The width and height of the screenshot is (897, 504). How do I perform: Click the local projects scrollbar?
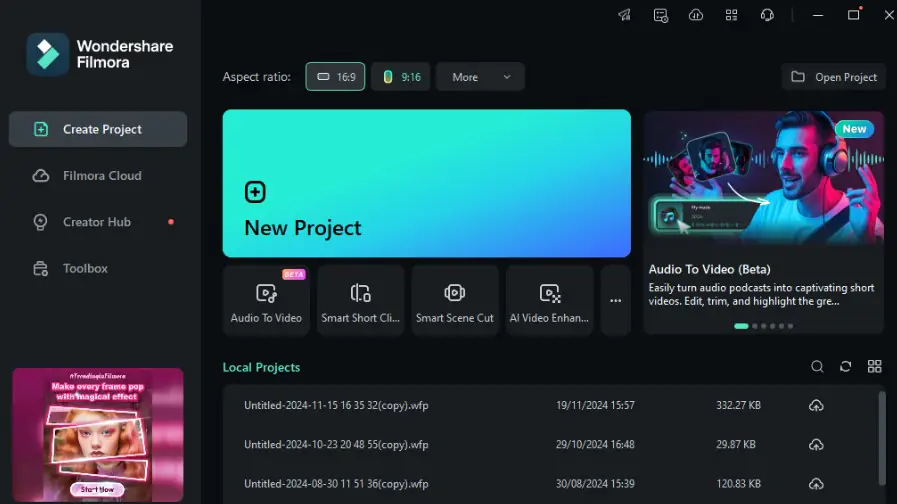point(882,438)
